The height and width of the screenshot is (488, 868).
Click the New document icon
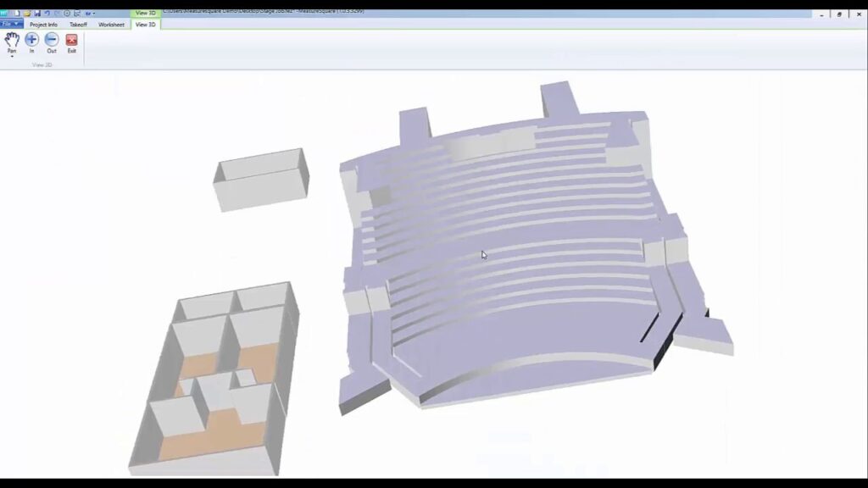point(17,14)
